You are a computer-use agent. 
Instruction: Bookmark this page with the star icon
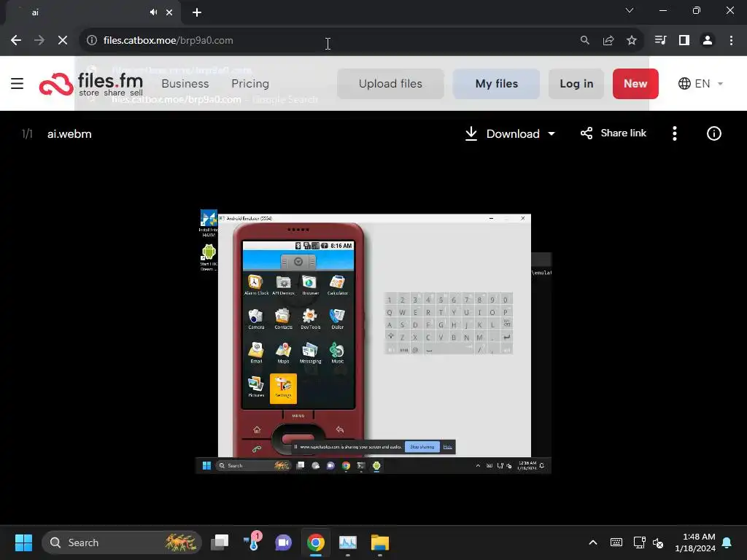632,41
